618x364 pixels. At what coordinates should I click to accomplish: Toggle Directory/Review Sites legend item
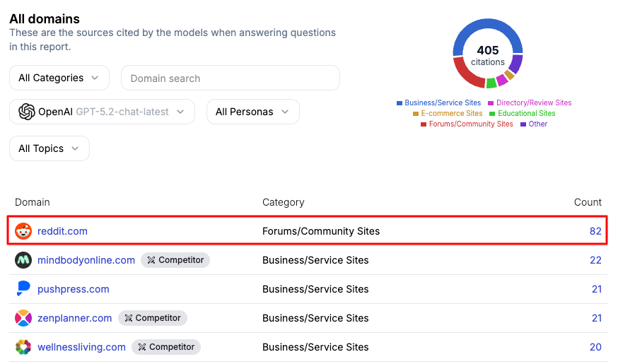pos(530,102)
